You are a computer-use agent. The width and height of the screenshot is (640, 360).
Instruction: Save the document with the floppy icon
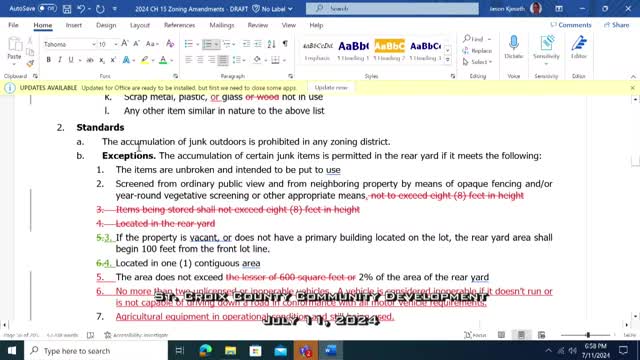67,9
